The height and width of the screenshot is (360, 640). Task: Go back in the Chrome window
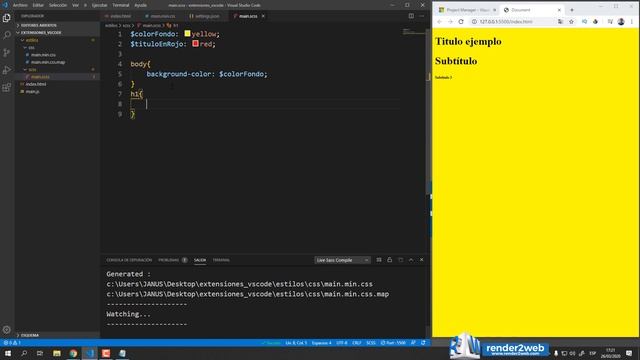pyautogui.click(x=439, y=22)
